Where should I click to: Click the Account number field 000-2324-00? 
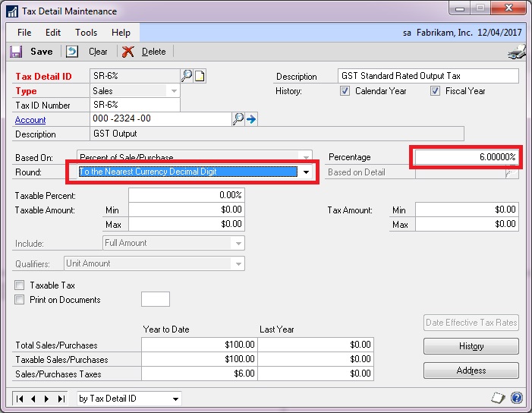pyautogui.click(x=161, y=118)
